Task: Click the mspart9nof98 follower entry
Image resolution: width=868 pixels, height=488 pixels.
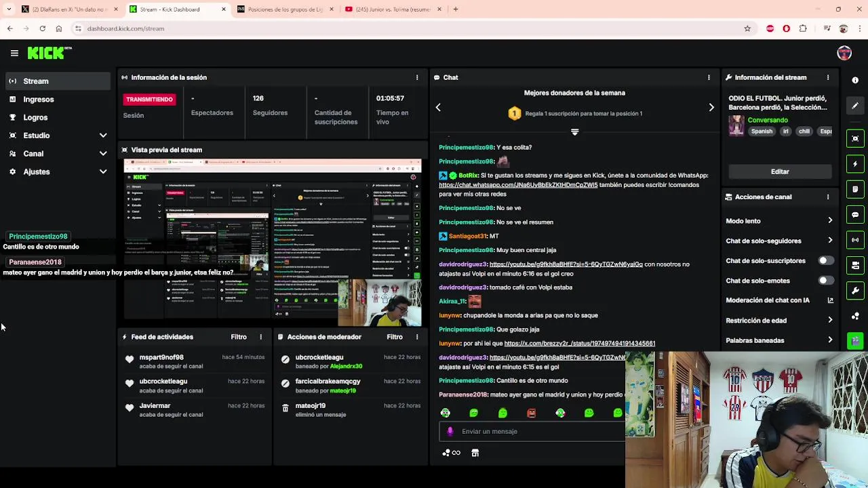Action: tap(195, 361)
